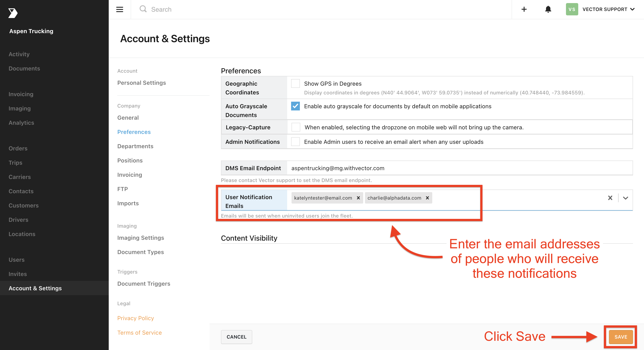The image size is (644, 350).
Task: Enable the Legacy-Capture checkbox
Action: 296,127
